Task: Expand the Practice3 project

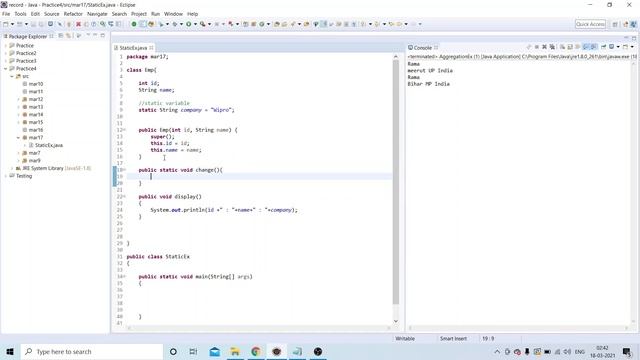Action: coord(6,61)
